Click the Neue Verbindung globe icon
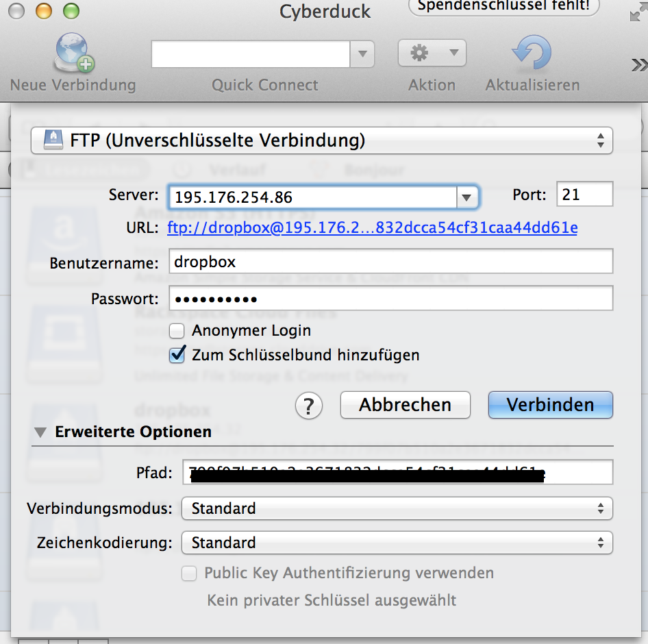This screenshot has height=644, width=648. 73,55
